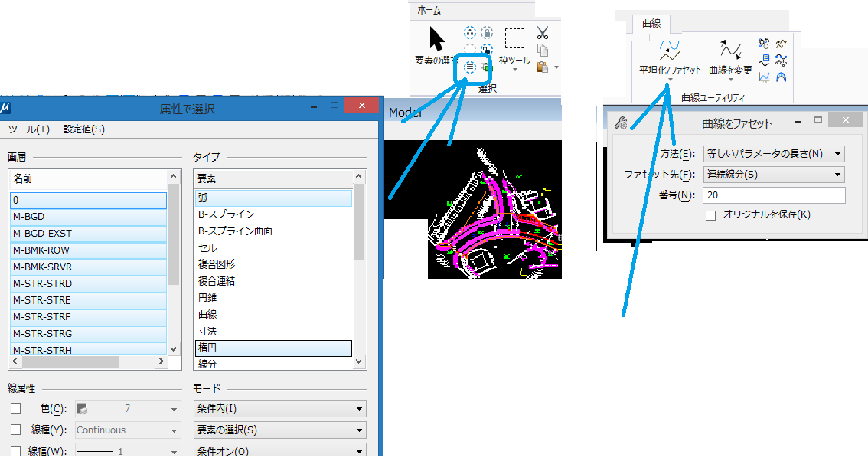Open the 設定値(S) menu

[83, 129]
